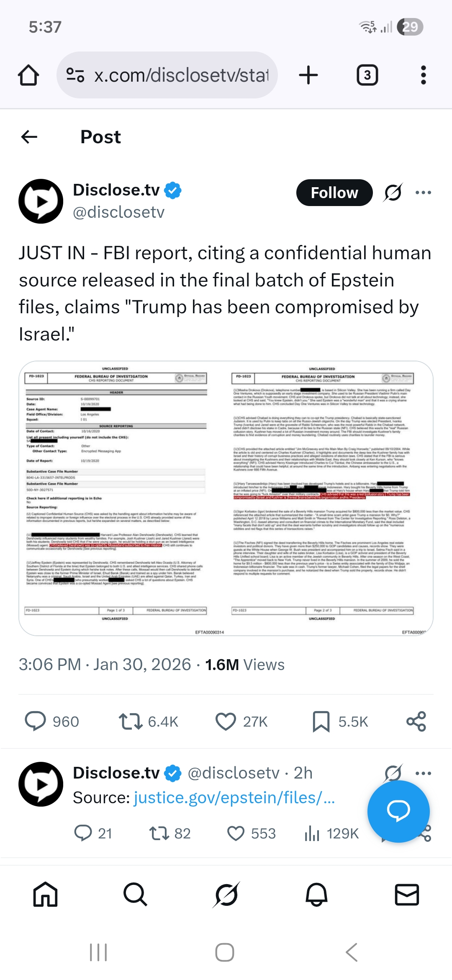Tap the blue floating compose reply button

398,811
